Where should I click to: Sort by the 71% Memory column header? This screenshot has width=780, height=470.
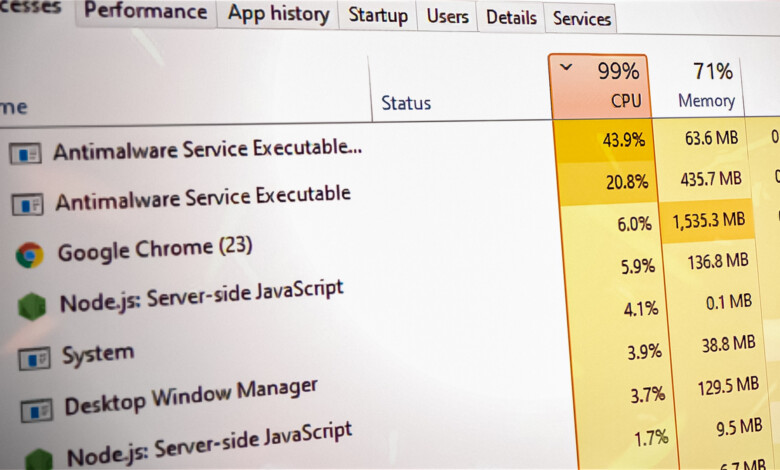coord(697,87)
